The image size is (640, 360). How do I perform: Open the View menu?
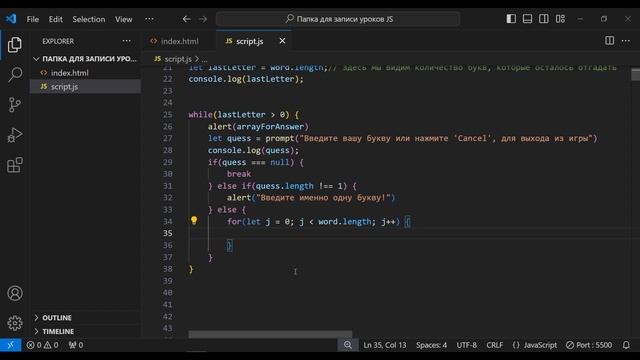click(x=123, y=19)
